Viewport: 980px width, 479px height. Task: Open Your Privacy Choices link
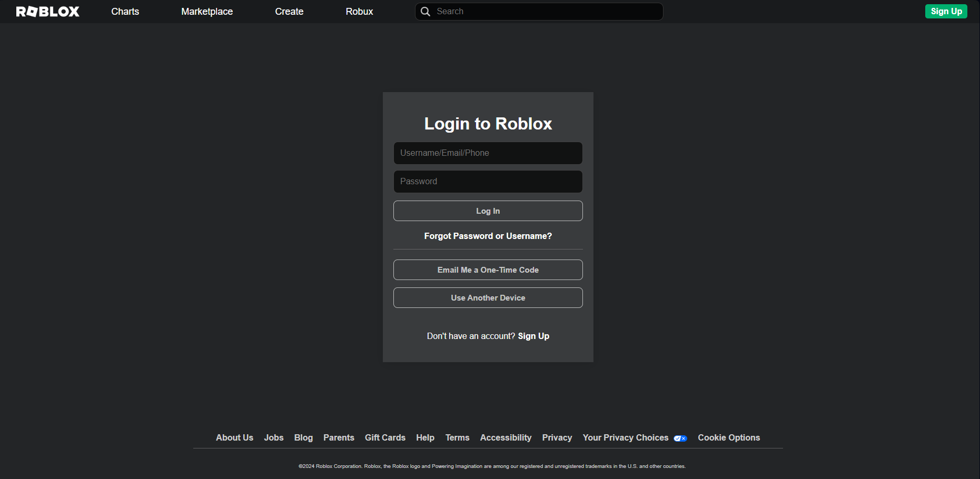coord(626,438)
